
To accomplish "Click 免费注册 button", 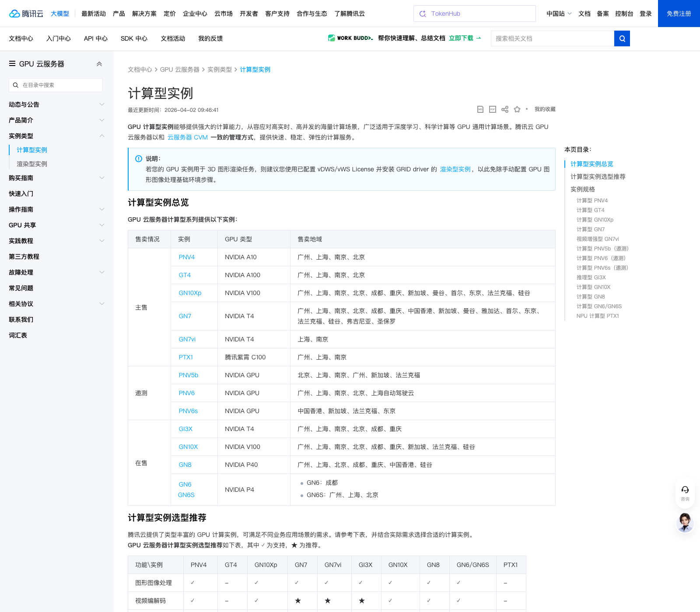I will tap(679, 14).
